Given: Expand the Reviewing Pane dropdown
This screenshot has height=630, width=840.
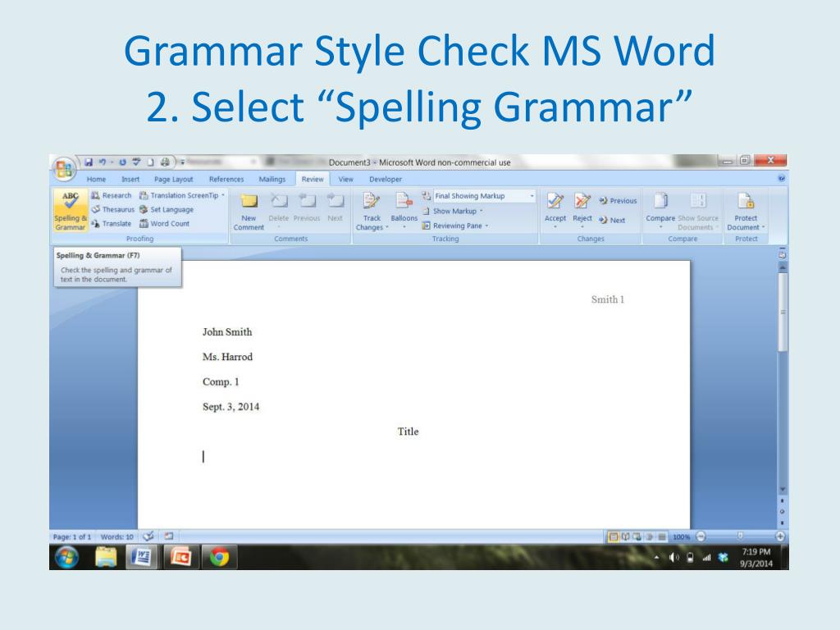Looking at the screenshot, I should click(x=455, y=226).
